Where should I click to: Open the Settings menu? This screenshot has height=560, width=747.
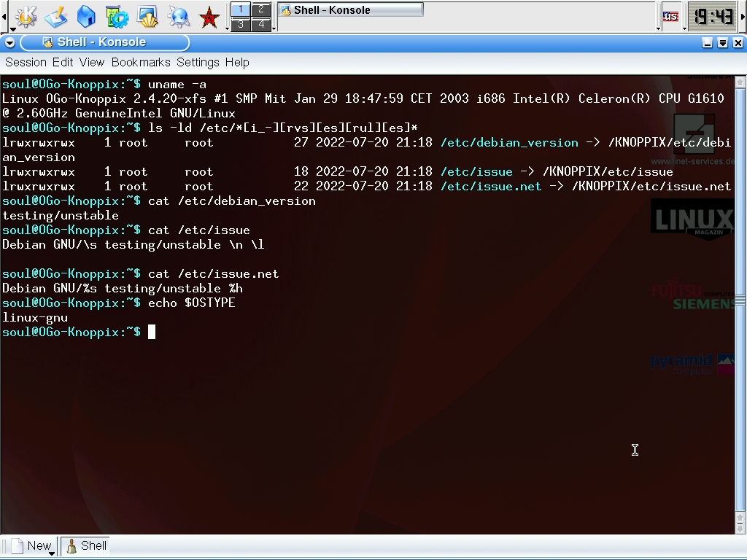[198, 63]
